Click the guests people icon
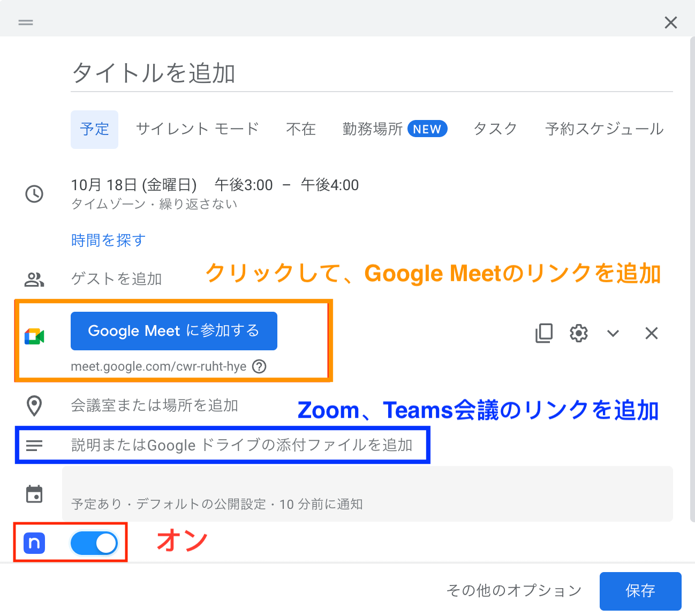This screenshot has height=616, width=695. (34, 279)
